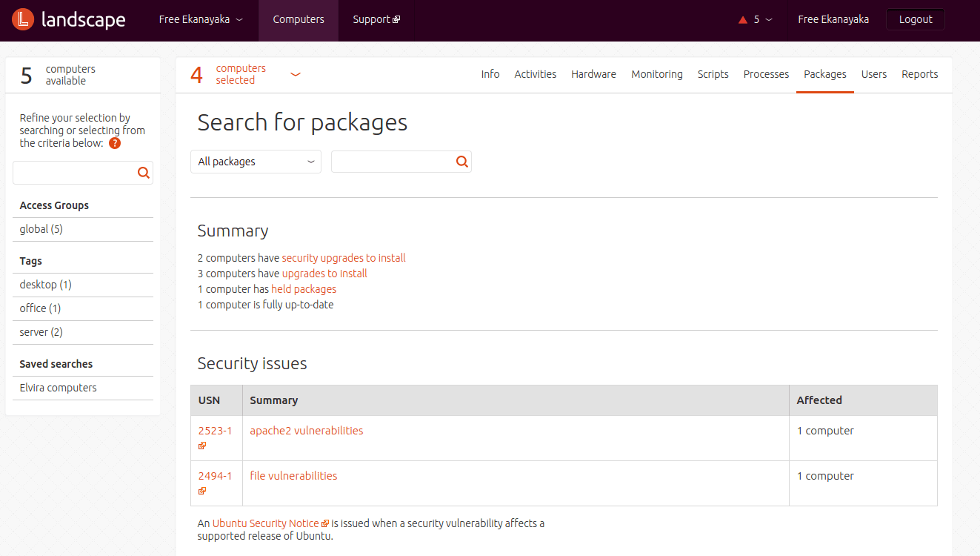Open the Hardware tab
Viewport: 980px width, 556px height.
593,74
